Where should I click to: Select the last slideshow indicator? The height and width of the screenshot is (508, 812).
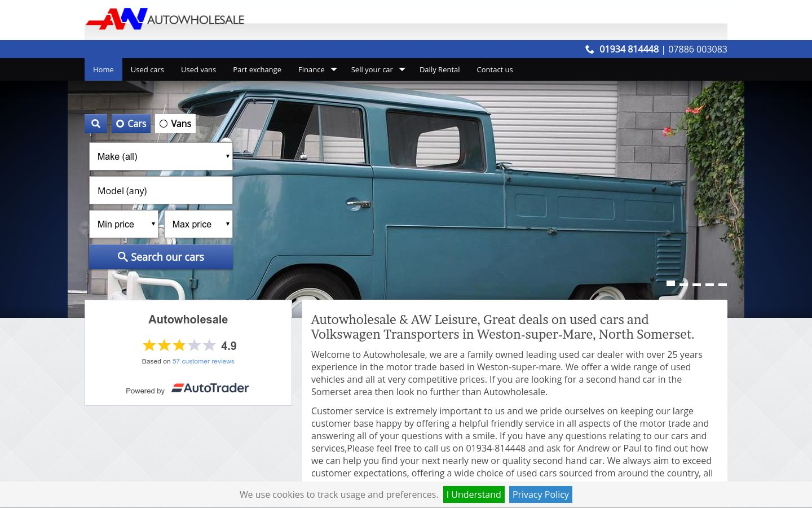(722, 284)
